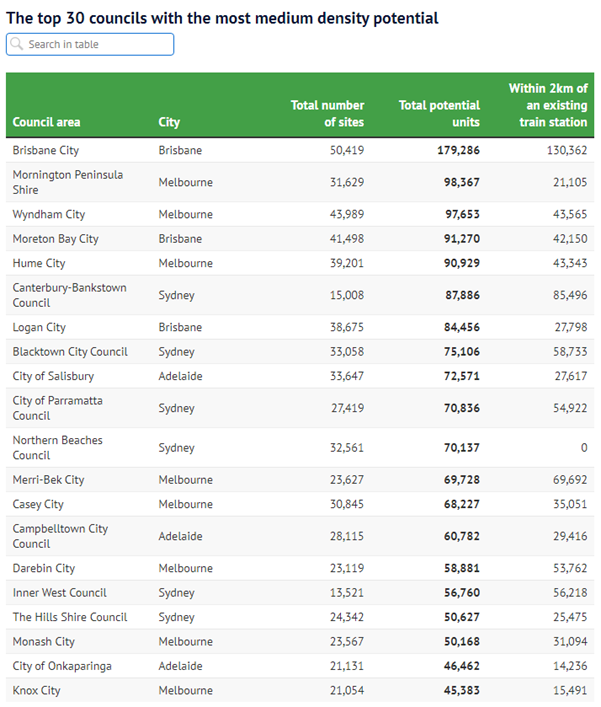Select the Inner West Council cell

click(x=60, y=592)
